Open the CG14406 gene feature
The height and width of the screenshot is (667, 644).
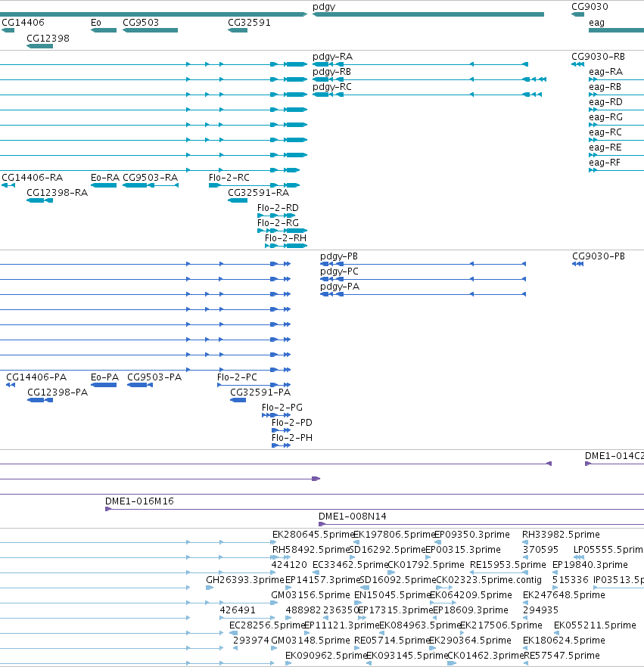(x=8, y=30)
